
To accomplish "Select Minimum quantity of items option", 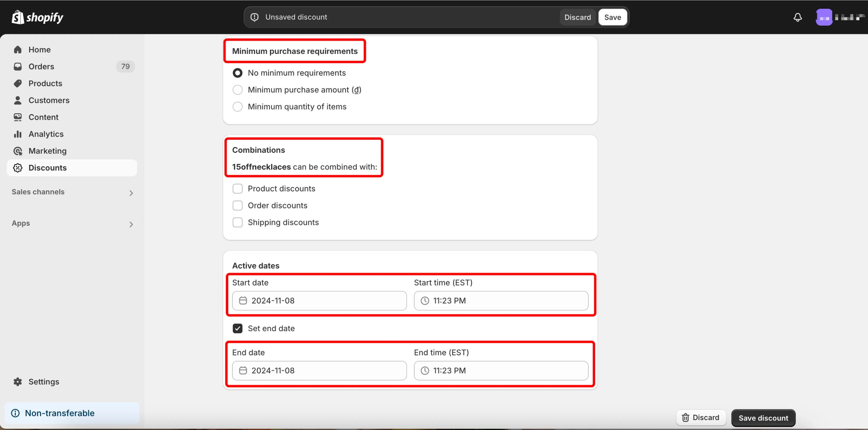I will coord(237,107).
